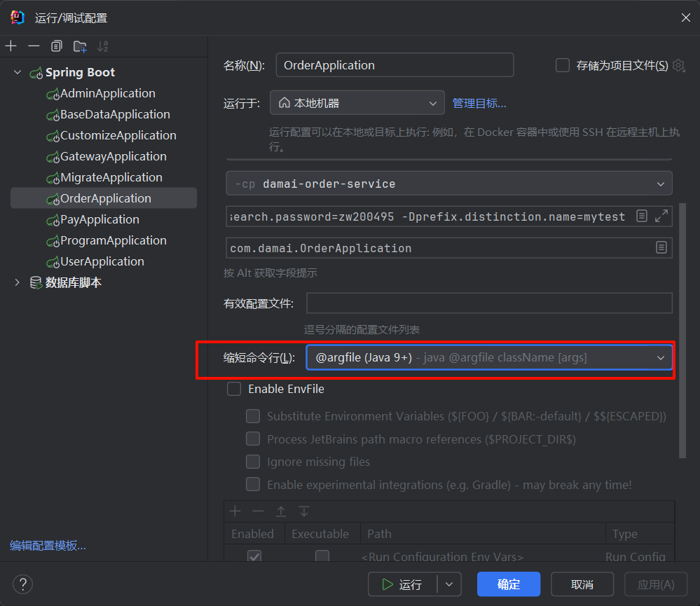Expand the VM options field editor
This screenshot has width=700, height=606.
click(x=661, y=216)
